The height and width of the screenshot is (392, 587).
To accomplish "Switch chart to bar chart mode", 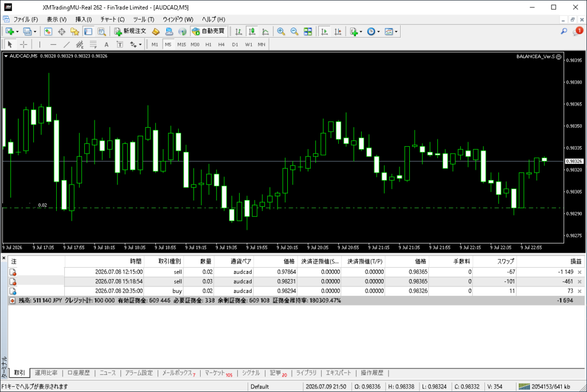I will (238, 32).
